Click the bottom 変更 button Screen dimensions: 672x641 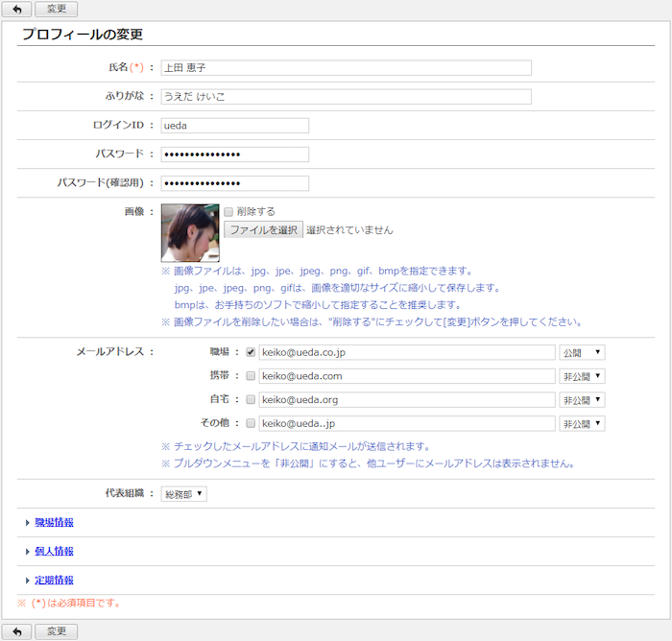point(57,630)
